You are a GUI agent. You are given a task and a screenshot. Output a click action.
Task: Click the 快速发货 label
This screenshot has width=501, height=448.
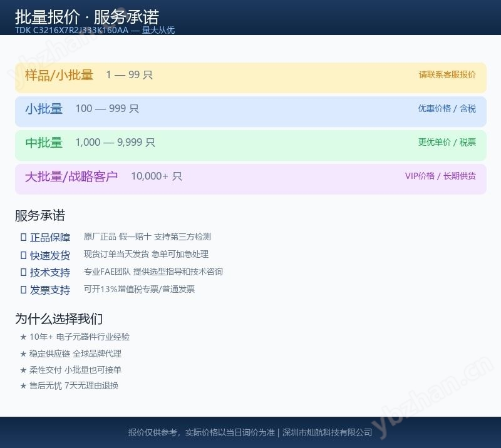(50, 255)
